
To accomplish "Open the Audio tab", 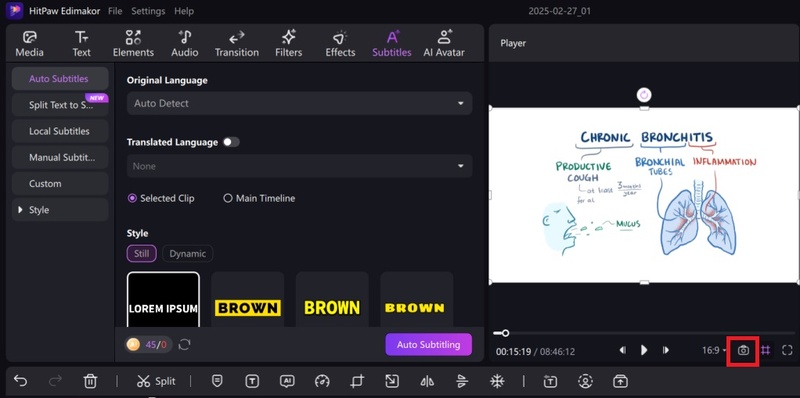I will pos(185,44).
